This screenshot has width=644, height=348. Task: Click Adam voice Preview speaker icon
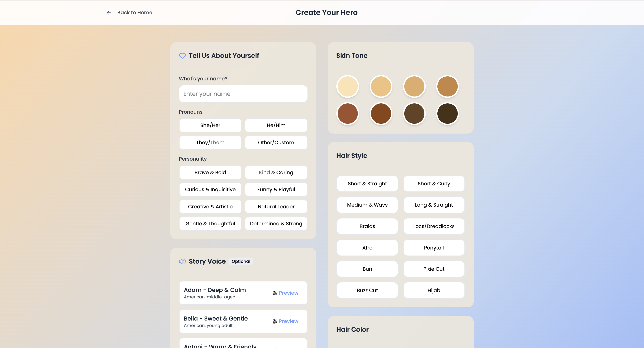click(275, 293)
